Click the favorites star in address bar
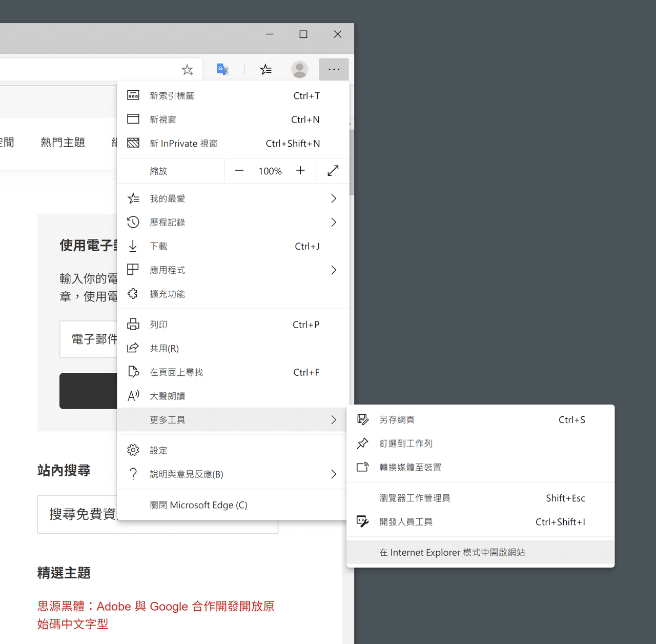This screenshot has width=656, height=644. [x=188, y=70]
